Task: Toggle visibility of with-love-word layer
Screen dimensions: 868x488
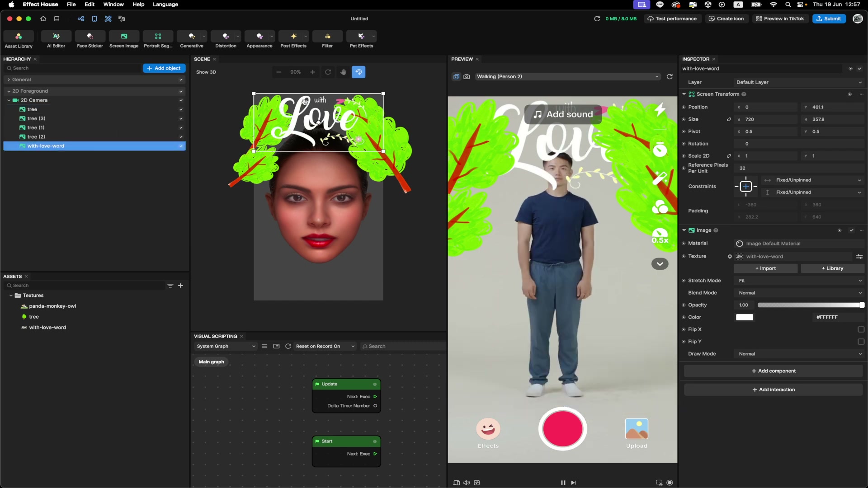Action: point(181,146)
